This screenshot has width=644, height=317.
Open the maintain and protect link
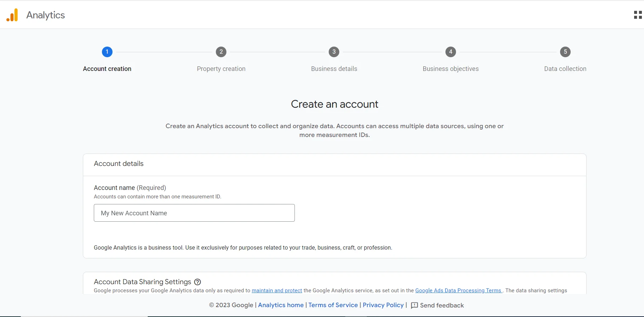tap(277, 291)
